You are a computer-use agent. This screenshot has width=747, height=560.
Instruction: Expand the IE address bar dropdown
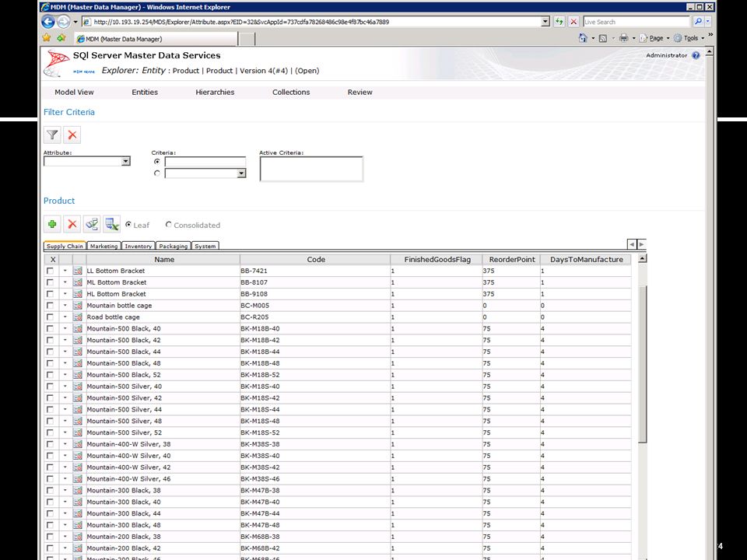point(545,22)
